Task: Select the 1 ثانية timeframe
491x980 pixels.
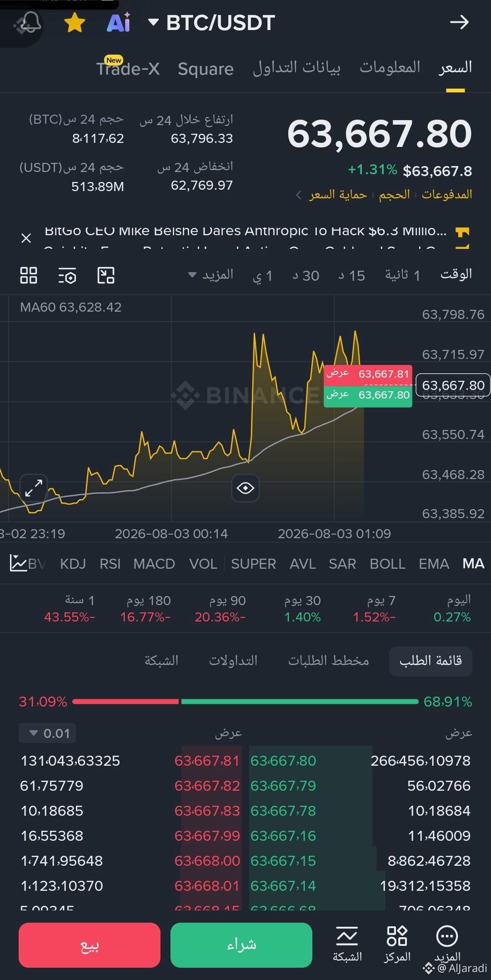Action: pos(402,275)
